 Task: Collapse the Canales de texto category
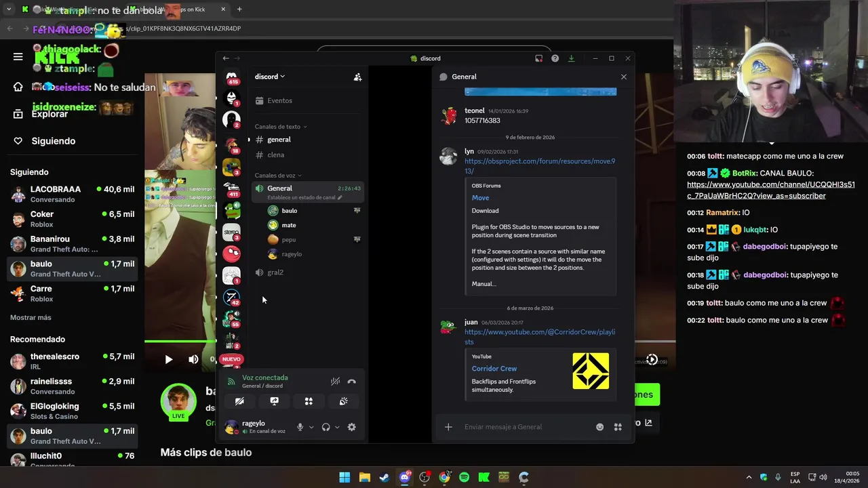pos(281,127)
